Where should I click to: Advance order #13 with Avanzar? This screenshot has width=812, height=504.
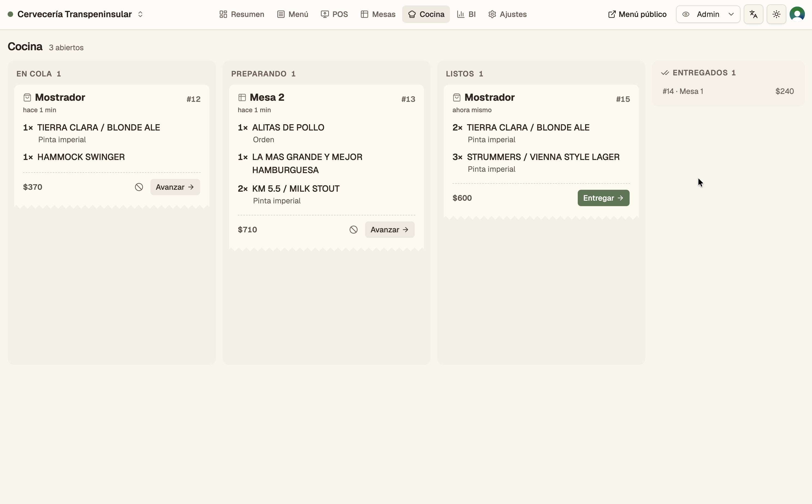pyautogui.click(x=390, y=230)
